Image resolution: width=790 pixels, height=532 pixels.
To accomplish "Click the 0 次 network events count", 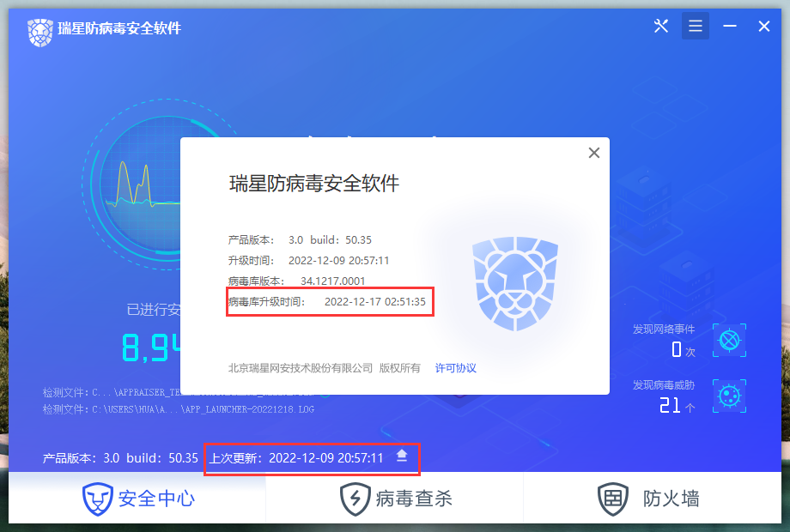I will (x=684, y=350).
